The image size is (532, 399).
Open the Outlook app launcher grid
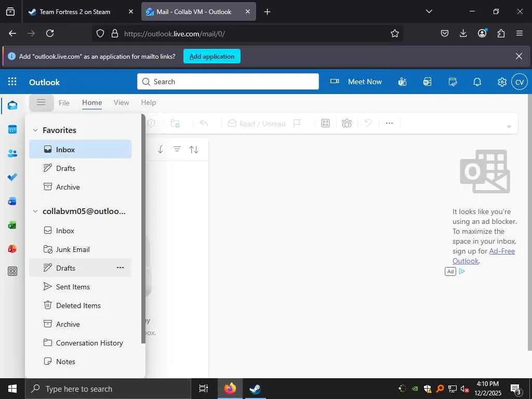pos(12,82)
